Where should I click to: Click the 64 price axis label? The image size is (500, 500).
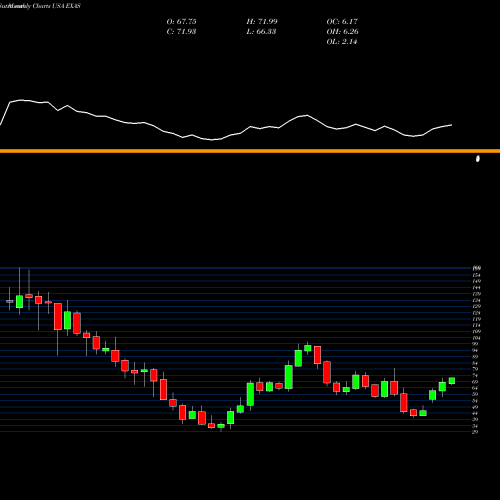(x=475, y=388)
